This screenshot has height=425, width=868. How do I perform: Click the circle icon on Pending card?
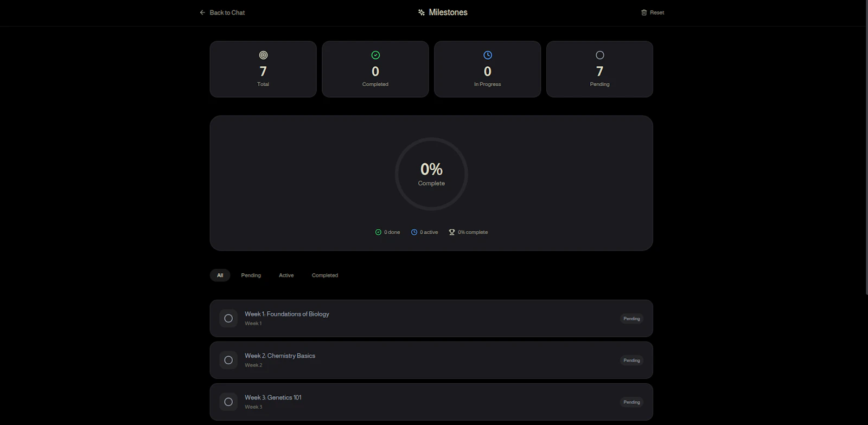pos(600,55)
